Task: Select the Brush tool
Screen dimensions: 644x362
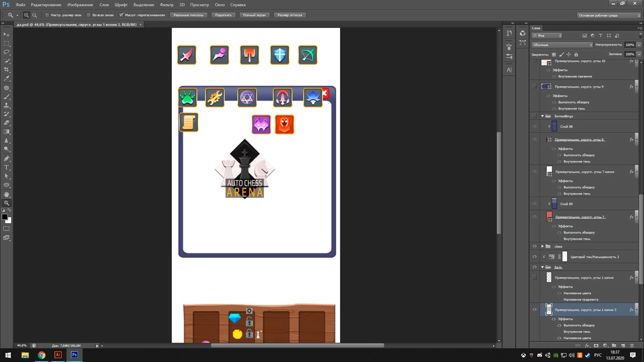Action: [x=6, y=97]
